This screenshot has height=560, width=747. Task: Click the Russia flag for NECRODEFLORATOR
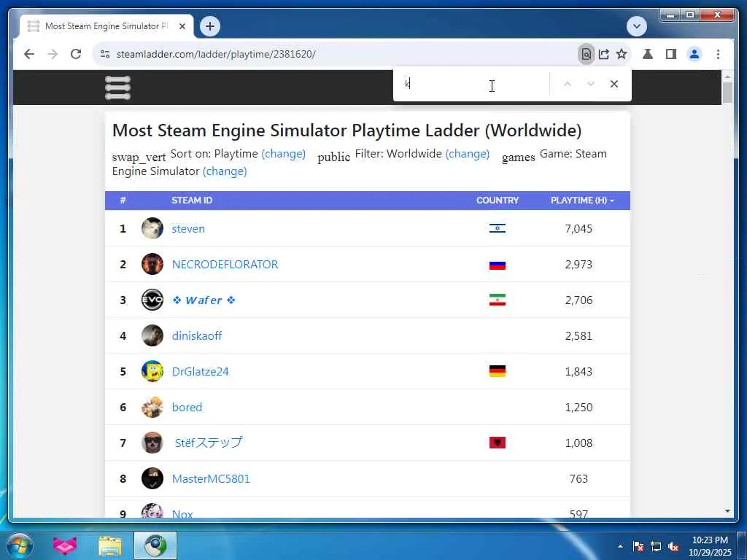pyautogui.click(x=498, y=265)
